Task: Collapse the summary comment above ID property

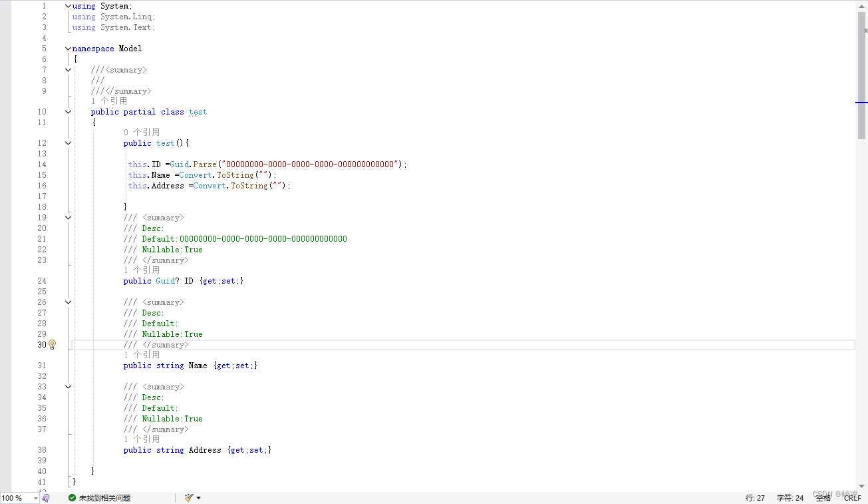Action: coord(67,217)
